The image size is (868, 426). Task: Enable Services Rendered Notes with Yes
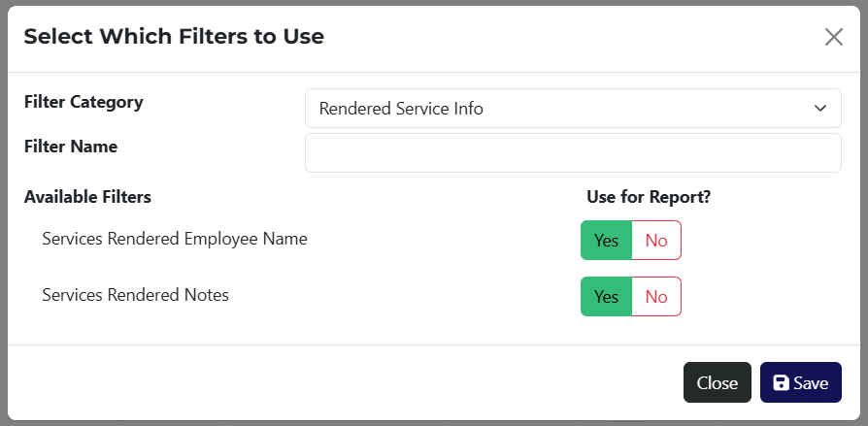(x=606, y=297)
